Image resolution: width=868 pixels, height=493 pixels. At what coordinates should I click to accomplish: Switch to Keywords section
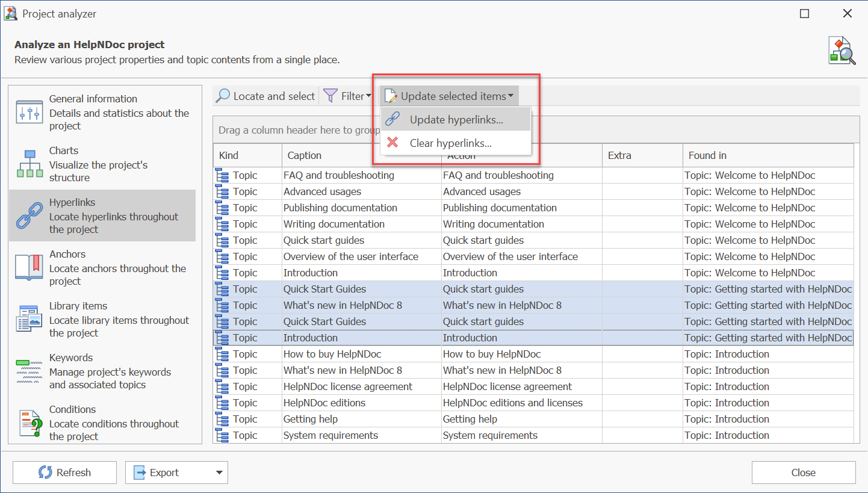click(x=102, y=371)
